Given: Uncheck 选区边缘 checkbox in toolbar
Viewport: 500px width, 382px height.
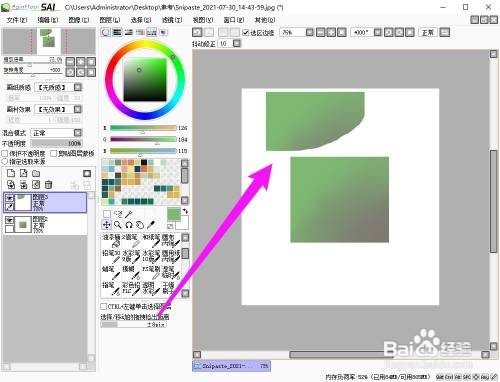Looking at the screenshot, I should 246,32.
